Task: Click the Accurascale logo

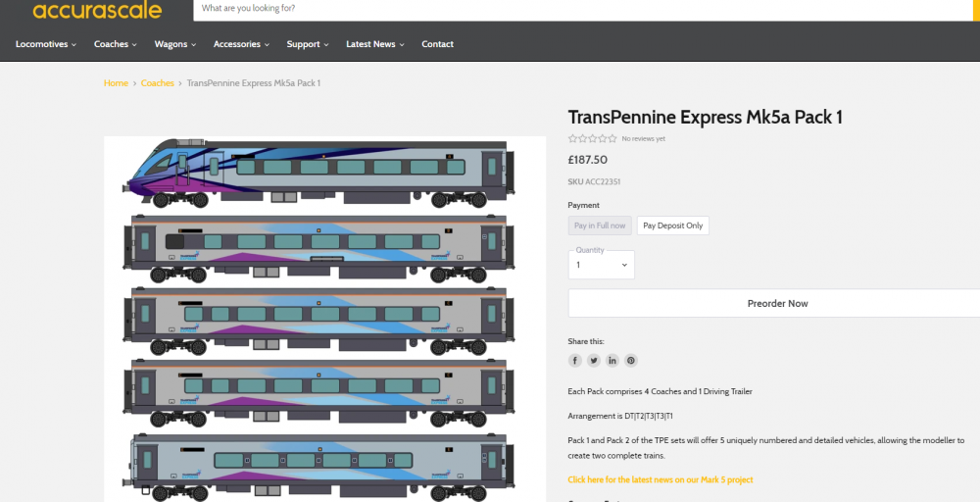Action: (x=97, y=11)
